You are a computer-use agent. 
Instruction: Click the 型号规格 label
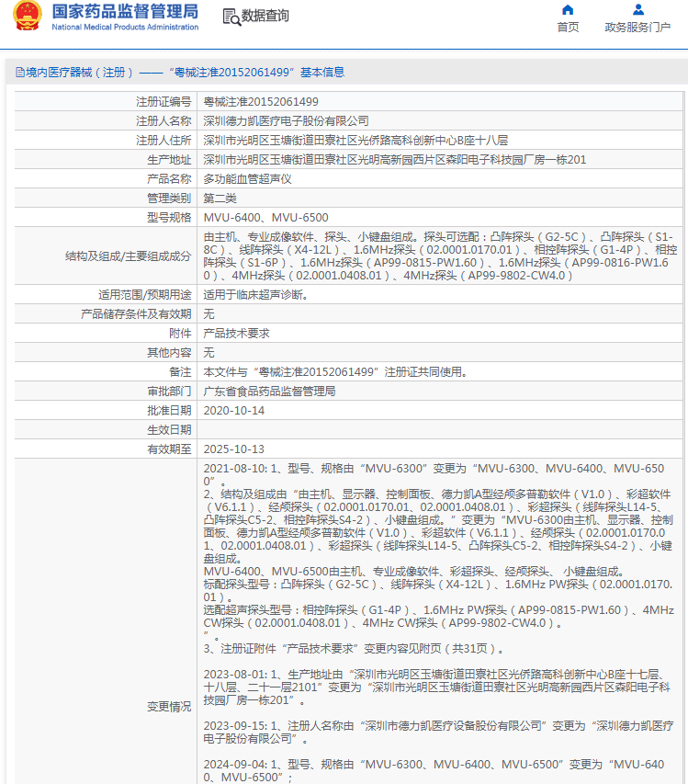pyautogui.click(x=169, y=218)
